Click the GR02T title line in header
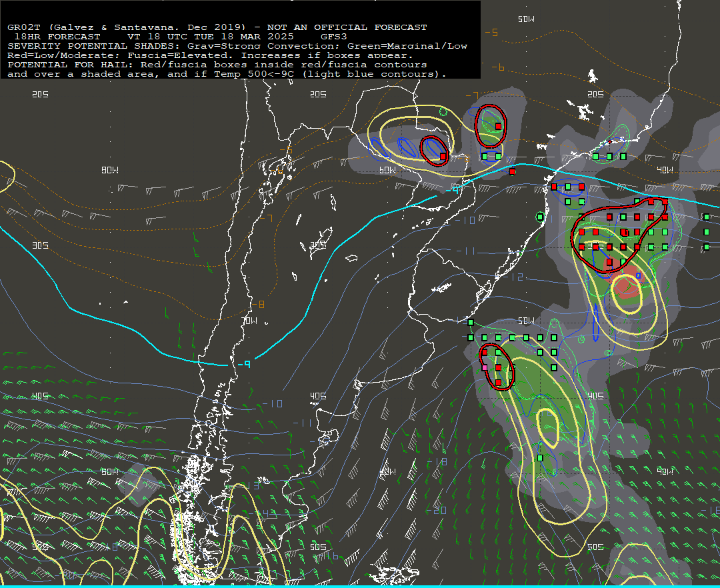 217,27
